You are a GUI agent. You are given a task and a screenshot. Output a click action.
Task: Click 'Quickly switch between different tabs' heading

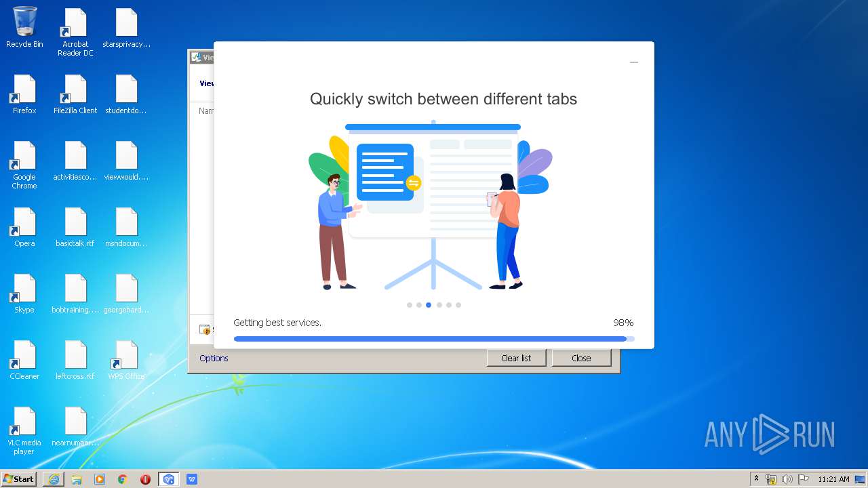click(x=443, y=99)
